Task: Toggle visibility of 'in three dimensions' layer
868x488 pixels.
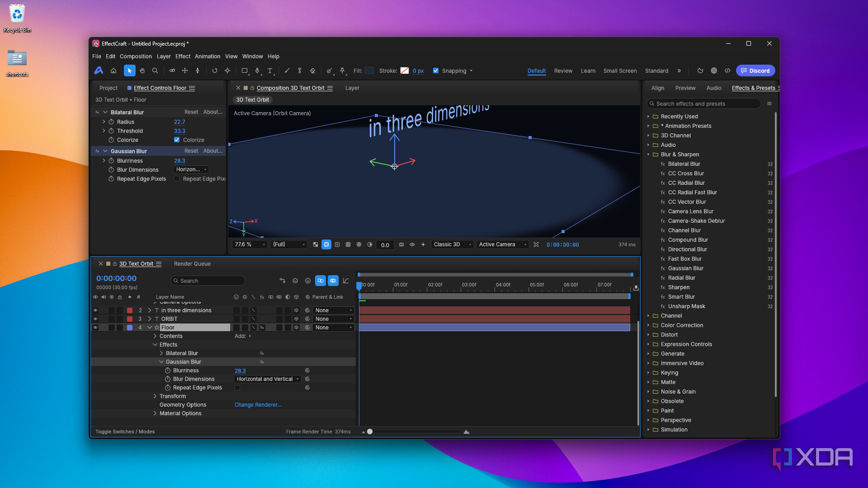Action: (x=95, y=310)
